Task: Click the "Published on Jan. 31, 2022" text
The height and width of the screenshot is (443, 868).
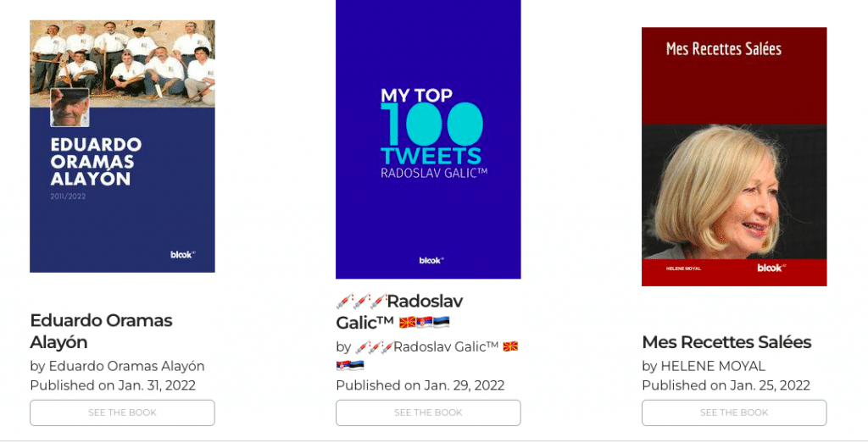Action: [113, 385]
